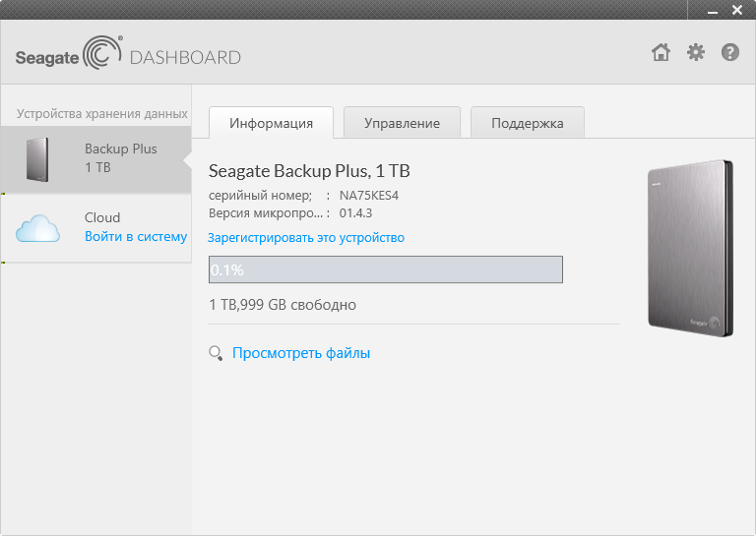This screenshot has height=536, width=756.
Task: Click the Cloud icon in sidebar
Action: pos(37,229)
